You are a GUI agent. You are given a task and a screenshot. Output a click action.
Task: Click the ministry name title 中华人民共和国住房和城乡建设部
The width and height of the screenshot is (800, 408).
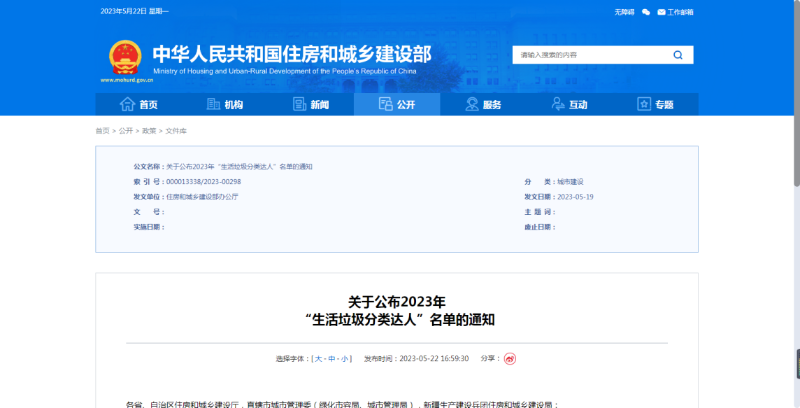pyautogui.click(x=292, y=54)
